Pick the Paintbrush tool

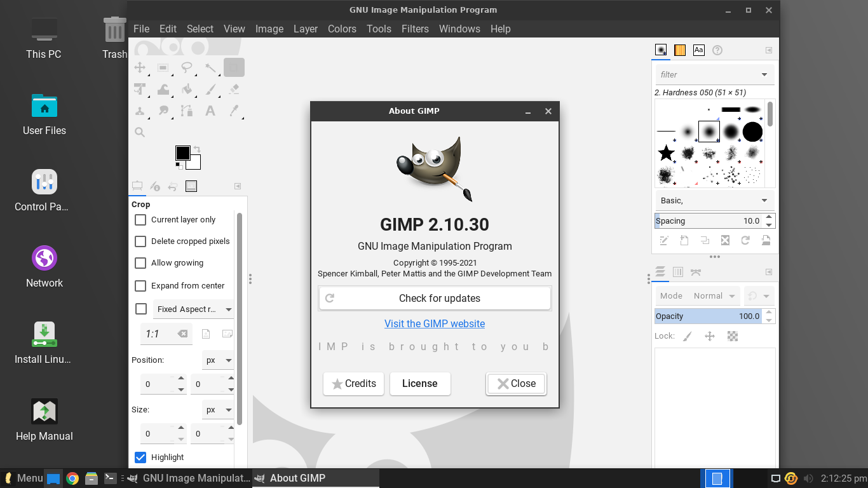[210, 89]
